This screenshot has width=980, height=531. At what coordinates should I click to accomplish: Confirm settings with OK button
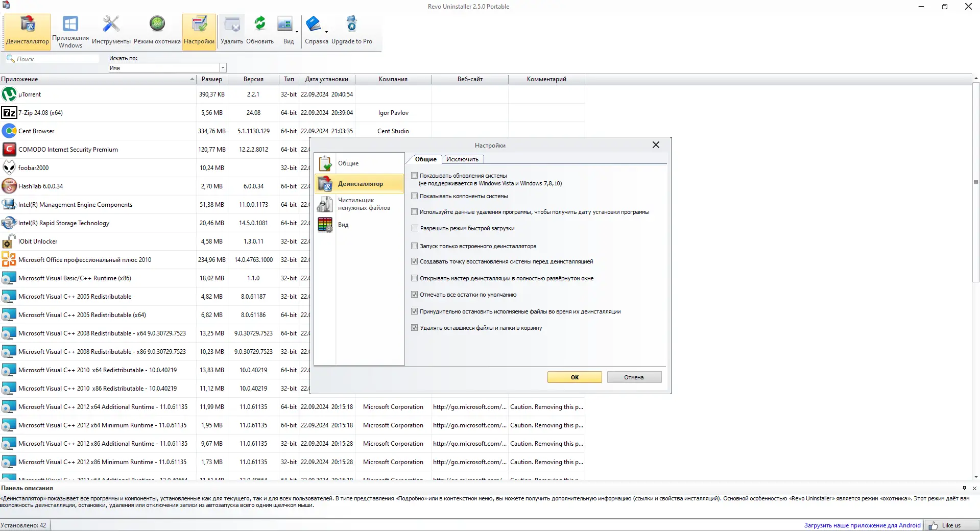tap(575, 377)
